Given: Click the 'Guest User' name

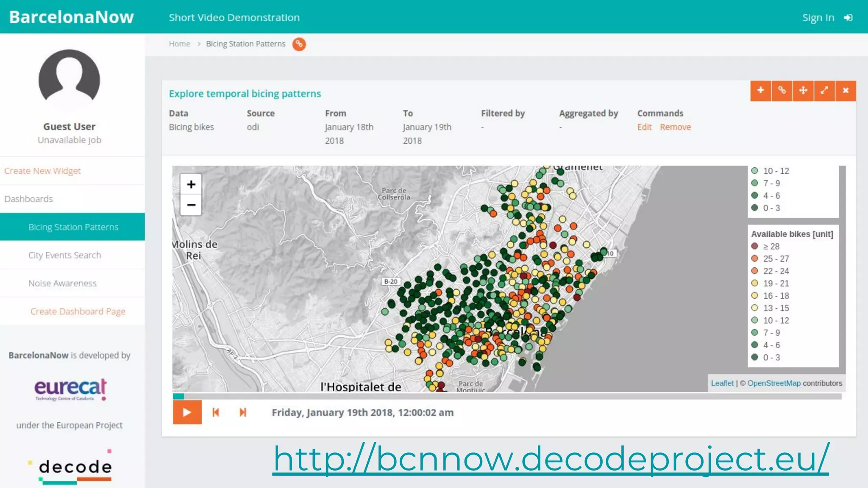Looking at the screenshot, I should (x=70, y=127).
